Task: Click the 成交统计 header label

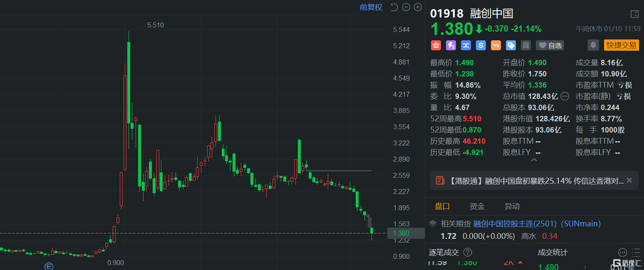Action: (552, 252)
